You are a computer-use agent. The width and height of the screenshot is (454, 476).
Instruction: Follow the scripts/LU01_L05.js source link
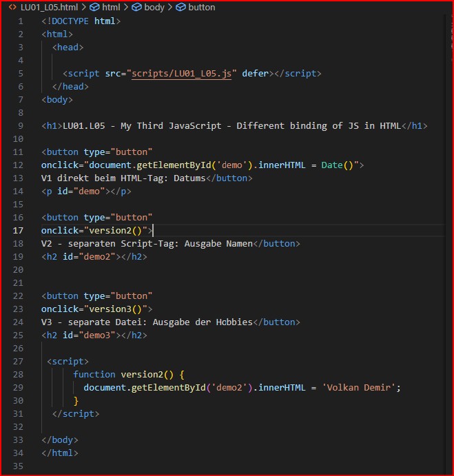(x=181, y=74)
